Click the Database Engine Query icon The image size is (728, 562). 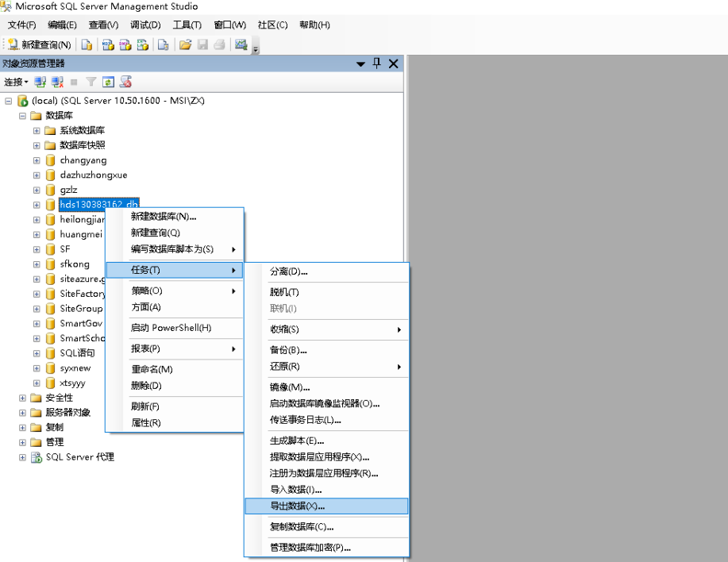pyautogui.click(x=87, y=44)
